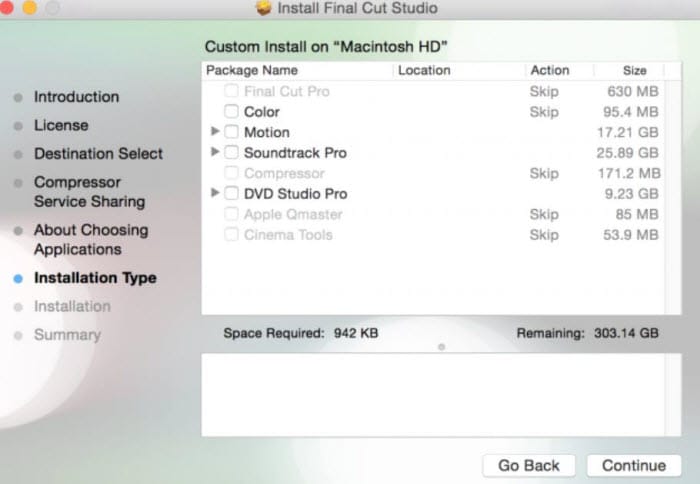Click inside the empty package description box
700x484 pixels.
point(441,395)
